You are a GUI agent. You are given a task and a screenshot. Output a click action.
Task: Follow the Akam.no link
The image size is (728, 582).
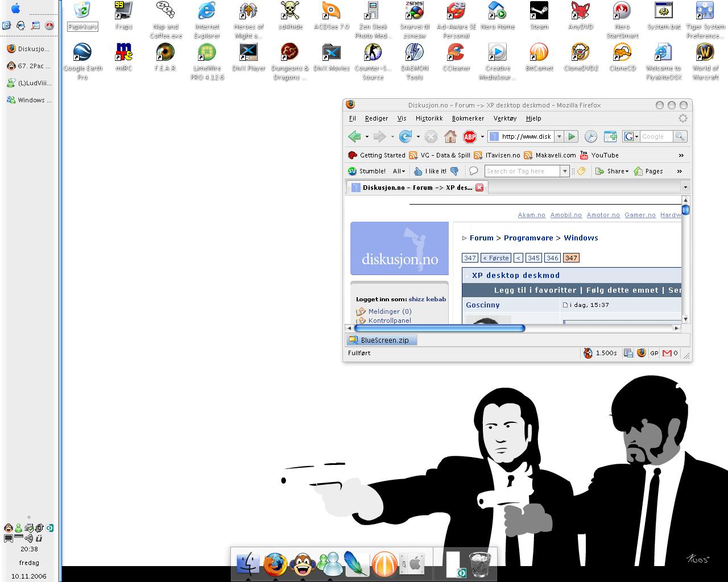[x=531, y=215]
